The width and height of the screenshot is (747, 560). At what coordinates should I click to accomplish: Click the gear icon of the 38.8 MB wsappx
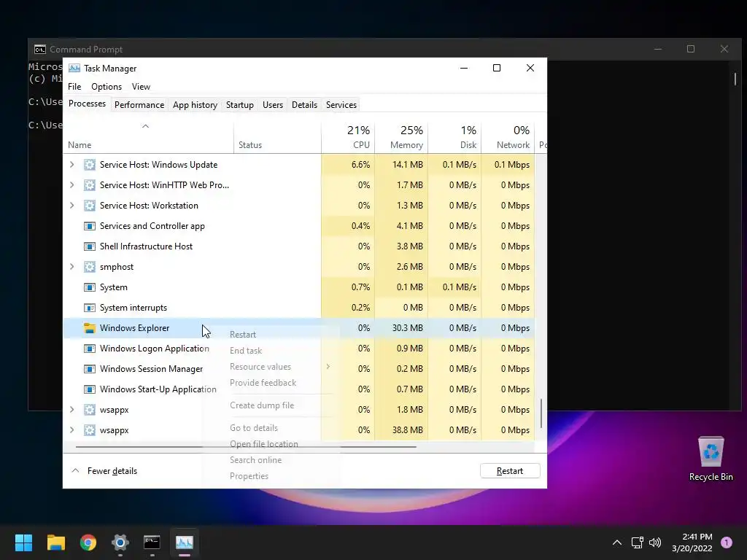tap(90, 430)
